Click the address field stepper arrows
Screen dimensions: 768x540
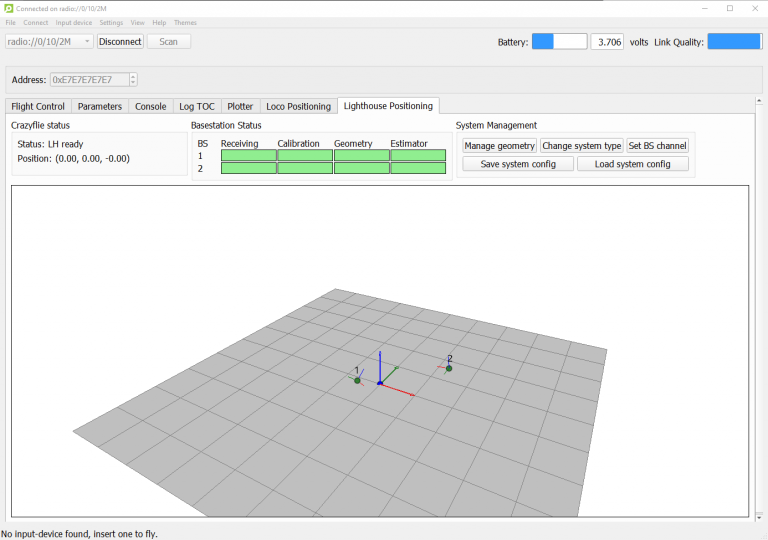[133, 80]
